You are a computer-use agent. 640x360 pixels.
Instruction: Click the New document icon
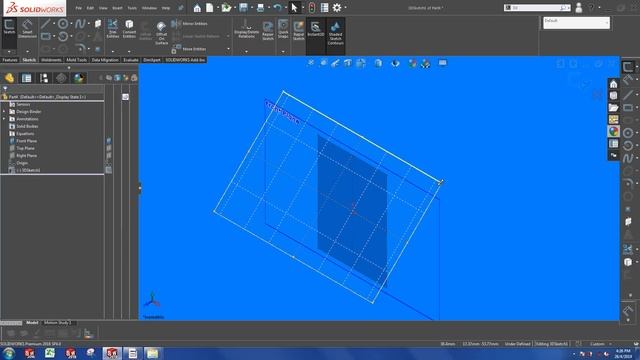pyautogui.click(x=209, y=8)
